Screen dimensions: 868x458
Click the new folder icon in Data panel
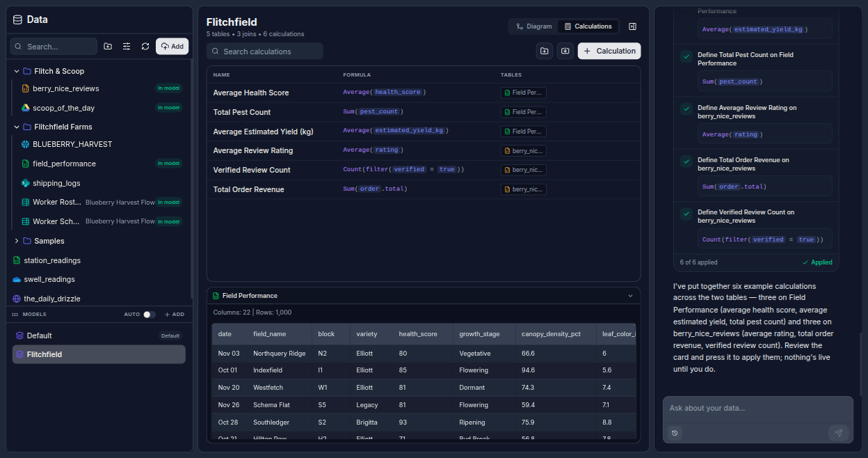point(108,47)
